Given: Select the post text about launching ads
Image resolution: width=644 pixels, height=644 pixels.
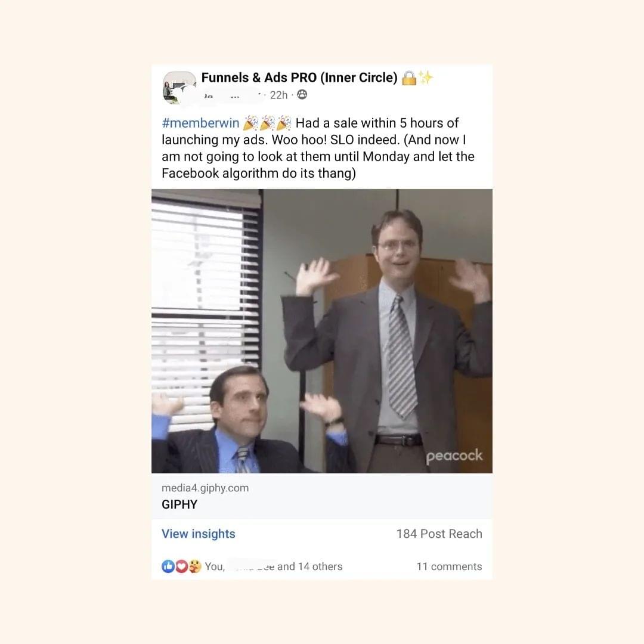Looking at the screenshot, I should pos(318,148).
